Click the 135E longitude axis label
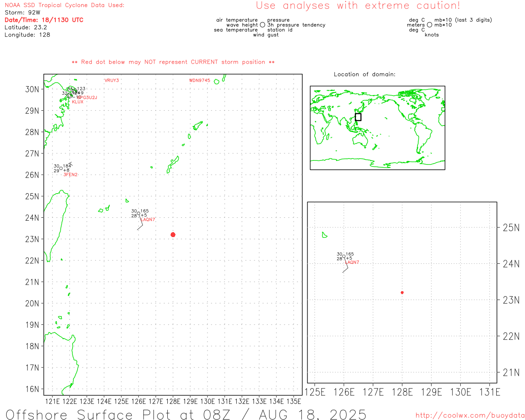Viewport: 525px width, 420px height. [294, 402]
